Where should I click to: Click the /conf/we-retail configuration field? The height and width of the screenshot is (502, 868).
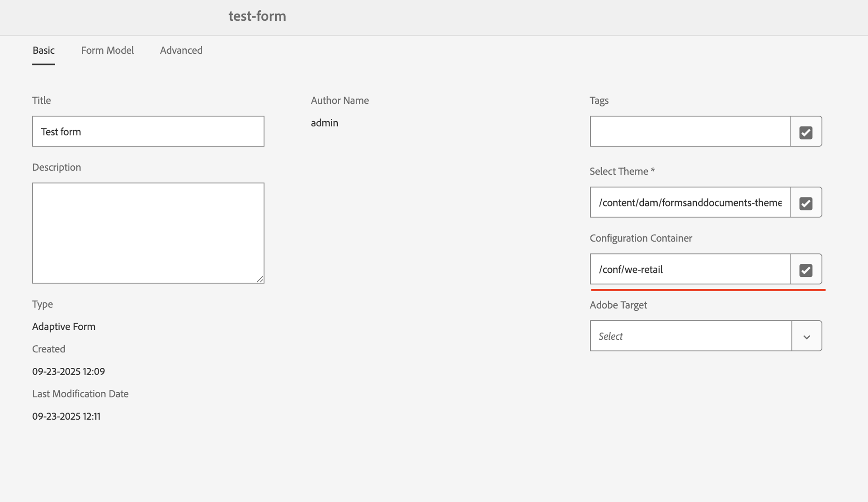(x=689, y=270)
